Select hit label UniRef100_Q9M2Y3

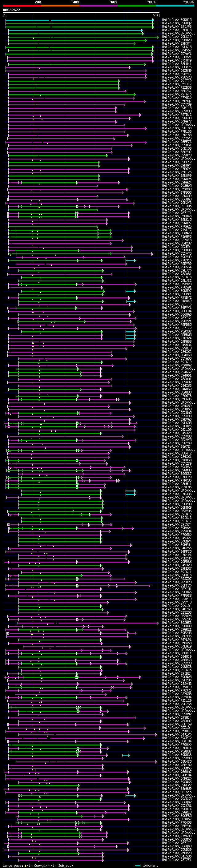(x=177, y=203)
